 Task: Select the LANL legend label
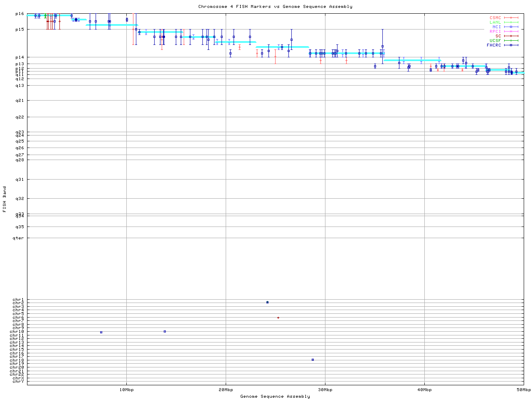pyautogui.click(x=495, y=22)
